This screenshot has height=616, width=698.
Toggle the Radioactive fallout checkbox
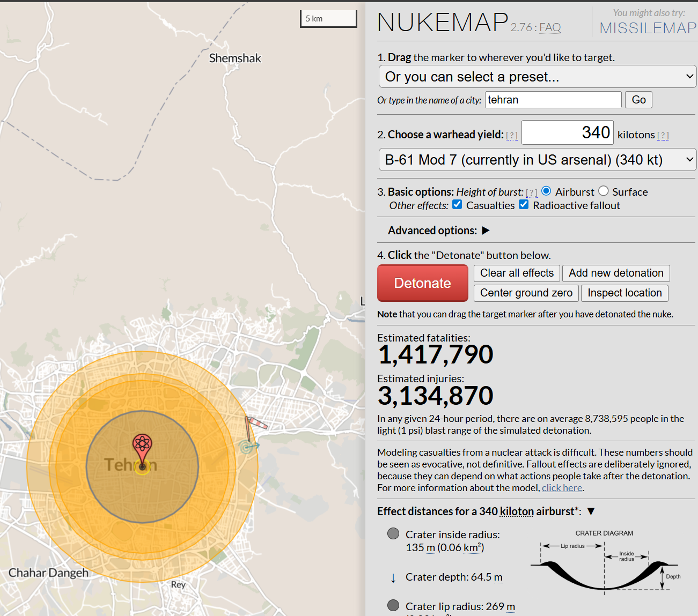(x=524, y=204)
